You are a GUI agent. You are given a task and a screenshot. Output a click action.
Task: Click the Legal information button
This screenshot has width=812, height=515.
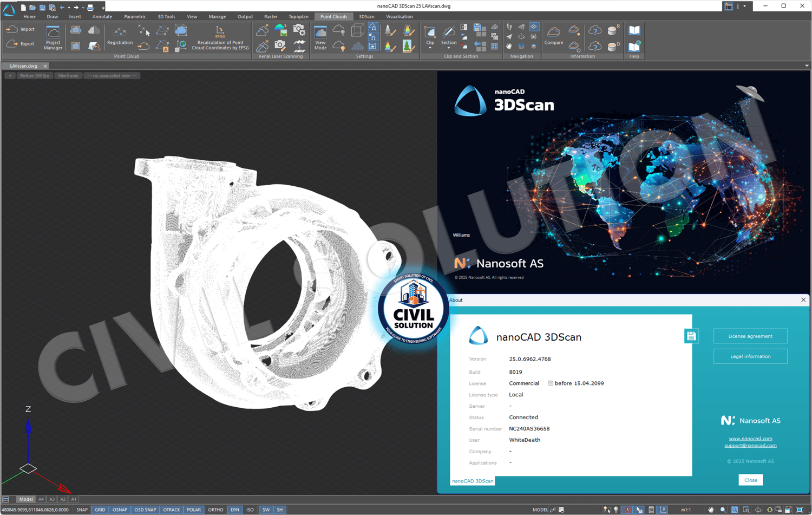[x=750, y=356]
